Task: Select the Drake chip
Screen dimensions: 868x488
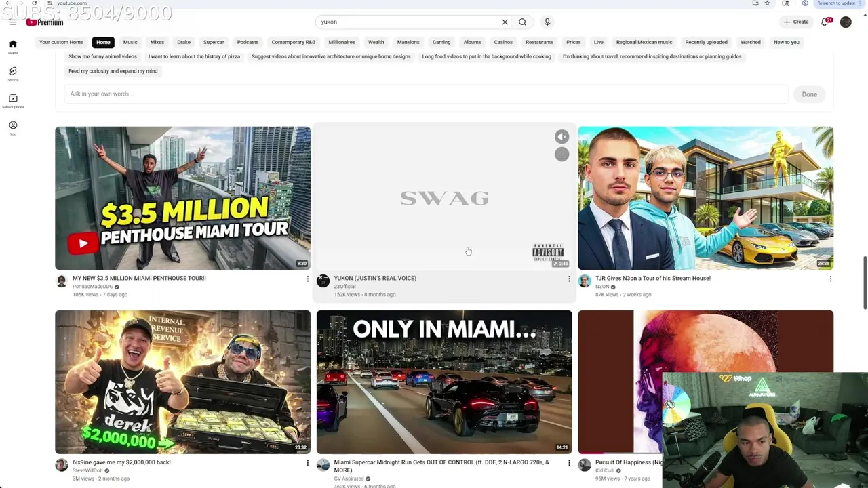Action: coord(184,42)
